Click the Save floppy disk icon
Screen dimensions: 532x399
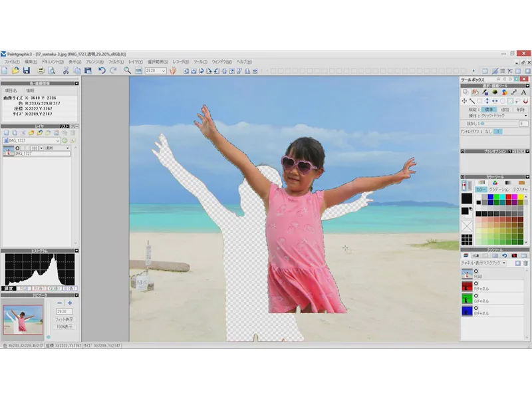coord(26,70)
